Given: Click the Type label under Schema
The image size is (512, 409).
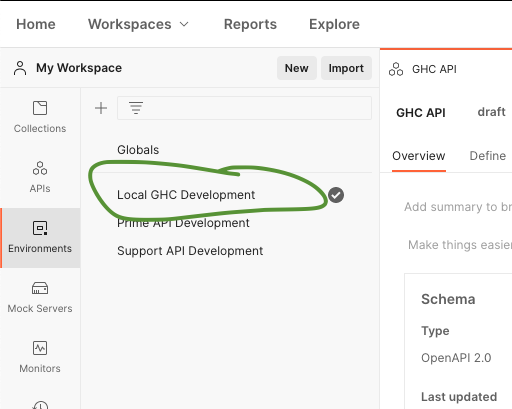Looking at the screenshot, I should point(435,331).
